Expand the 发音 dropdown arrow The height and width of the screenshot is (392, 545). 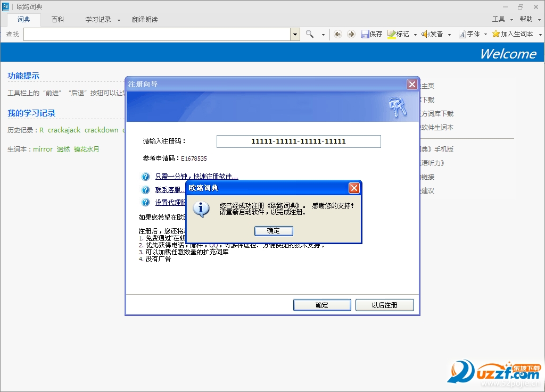449,35
